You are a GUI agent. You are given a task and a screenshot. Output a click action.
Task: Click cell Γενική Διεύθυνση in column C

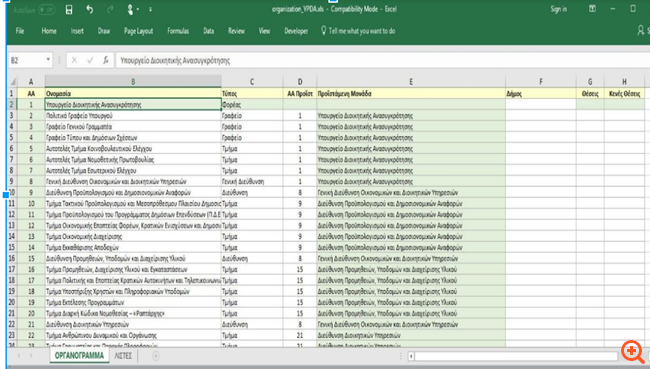(x=252, y=182)
